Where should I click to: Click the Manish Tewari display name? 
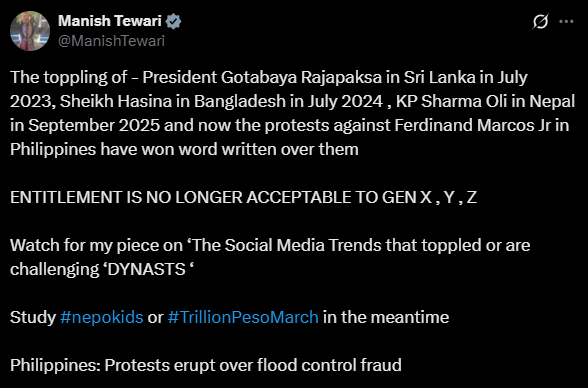(x=110, y=21)
